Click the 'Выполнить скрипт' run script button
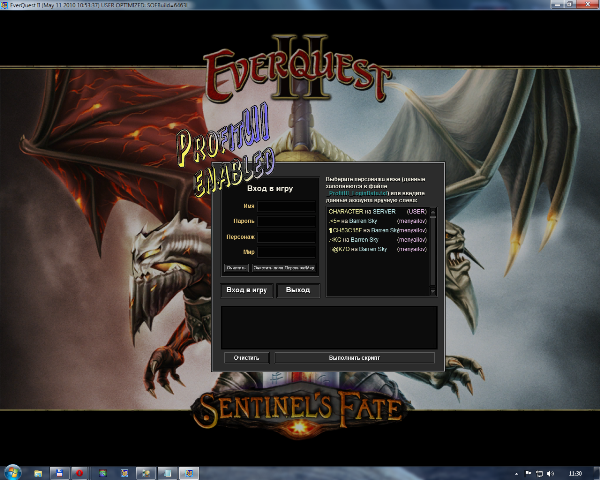 click(355, 357)
